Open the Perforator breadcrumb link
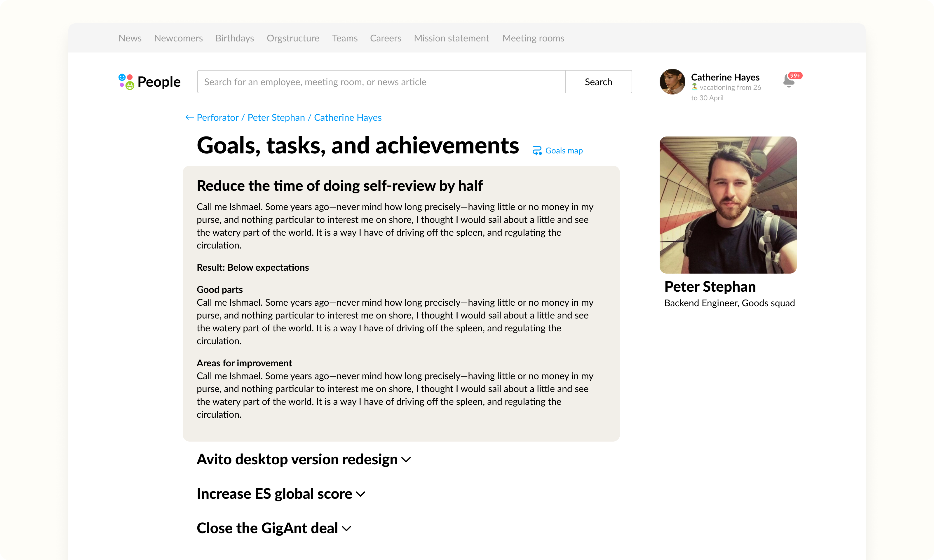This screenshot has height=560, width=934. click(x=217, y=117)
